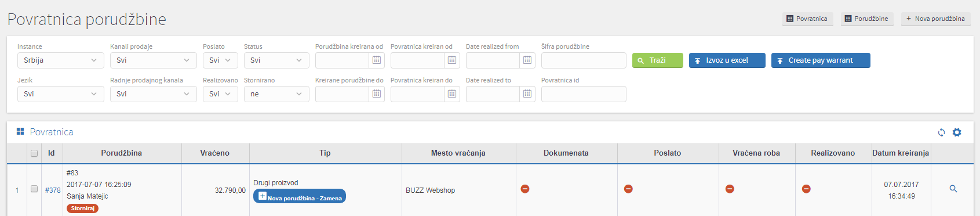Open calendar for Povratnica kreiran od
This screenshot has width=980, height=216.
click(452, 60)
